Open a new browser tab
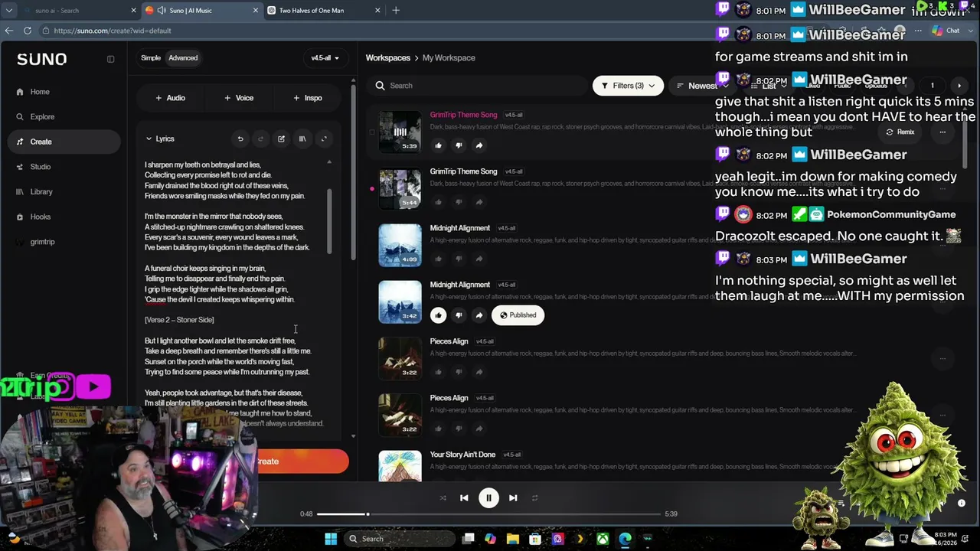The image size is (980, 551). coord(396,11)
